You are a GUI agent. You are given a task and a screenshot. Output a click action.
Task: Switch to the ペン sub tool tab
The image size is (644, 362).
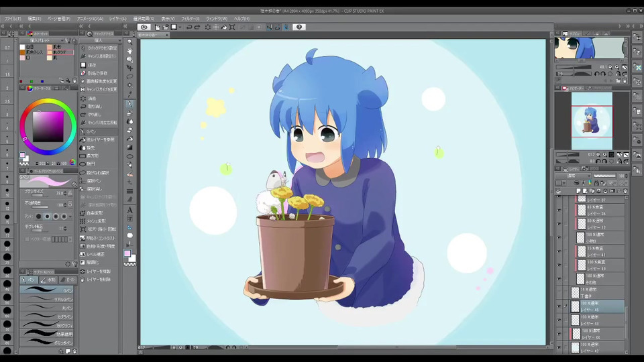(x=29, y=280)
